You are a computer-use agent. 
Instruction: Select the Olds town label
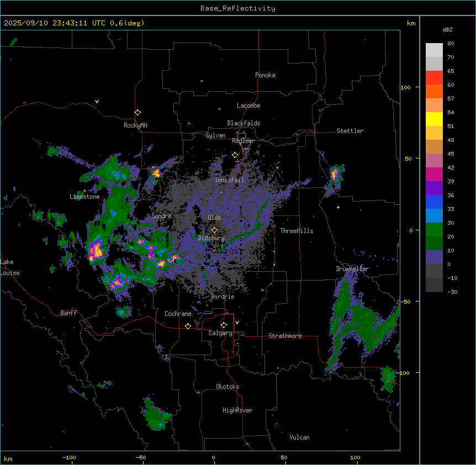coord(214,218)
